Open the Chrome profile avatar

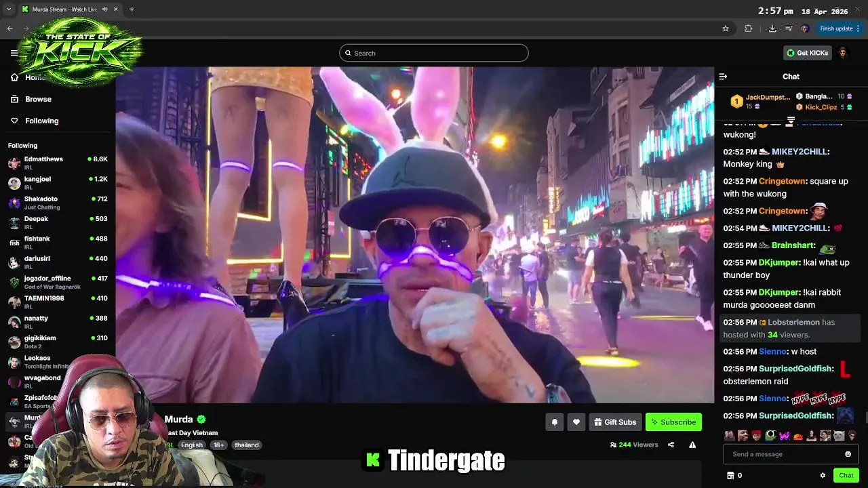805,28
